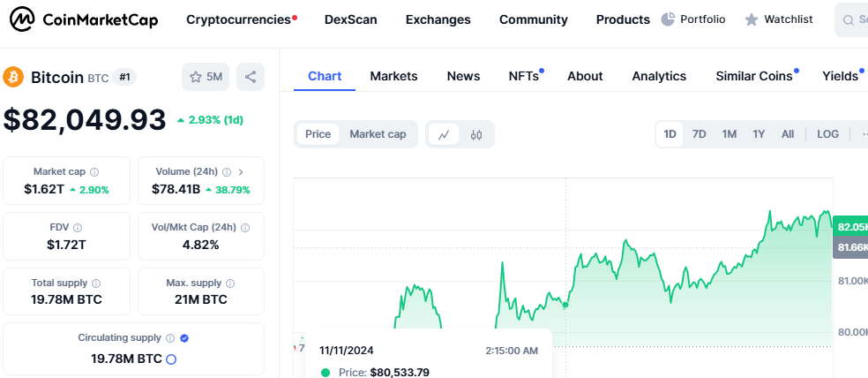Click the CoinMarketCap logo

(x=84, y=20)
